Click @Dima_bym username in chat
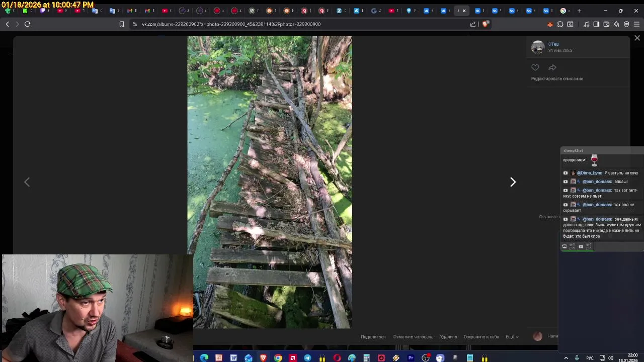The image size is (644, 362). click(589, 173)
